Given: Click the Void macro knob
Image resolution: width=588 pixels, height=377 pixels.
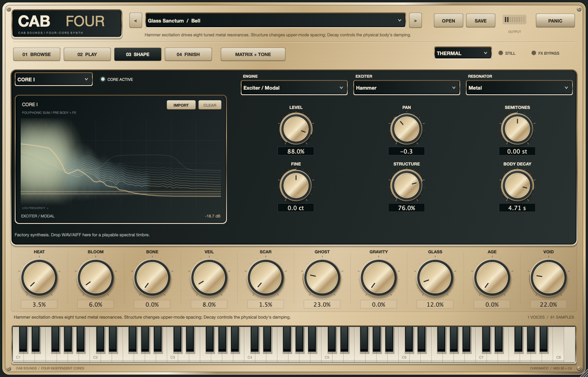Looking at the screenshot, I should [x=548, y=278].
